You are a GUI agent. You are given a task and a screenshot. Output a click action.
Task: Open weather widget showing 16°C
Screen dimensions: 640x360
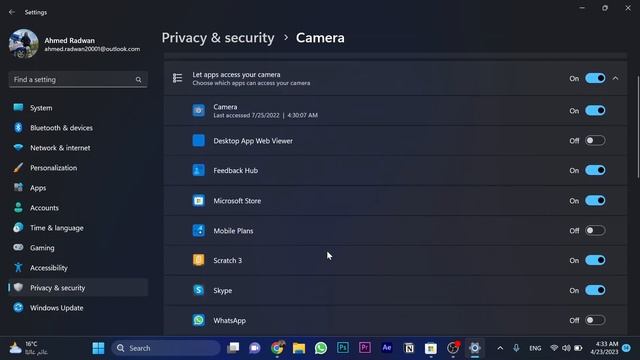point(29,348)
